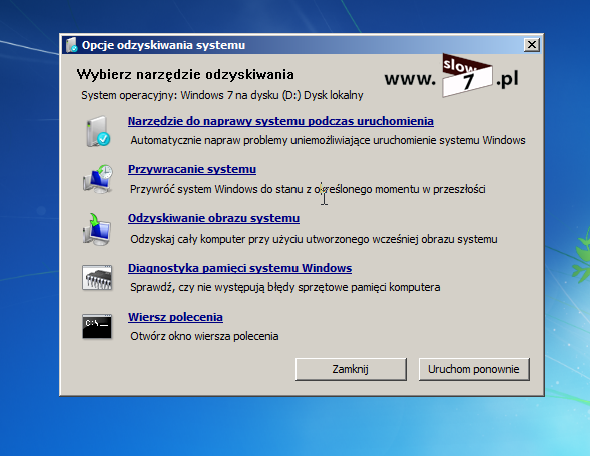Click the heading 'Wybierz narzędzie odzyskiwania'

coord(185,74)
